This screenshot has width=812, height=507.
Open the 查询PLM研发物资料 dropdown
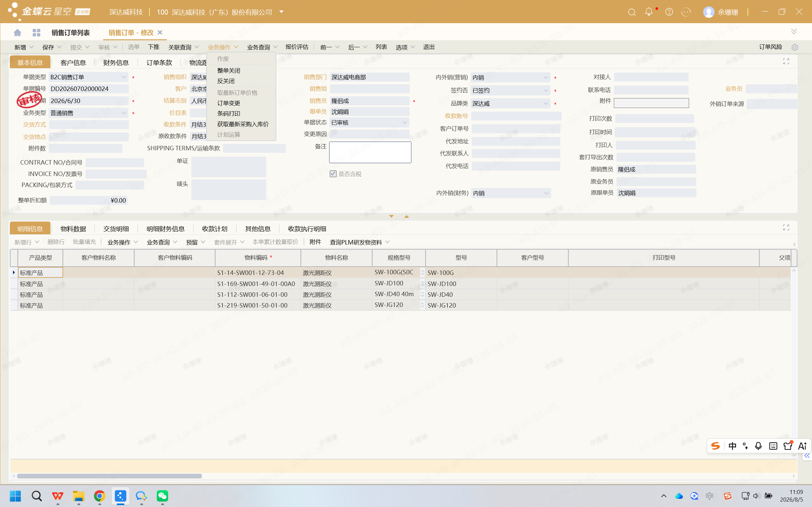tap(387, 243)
